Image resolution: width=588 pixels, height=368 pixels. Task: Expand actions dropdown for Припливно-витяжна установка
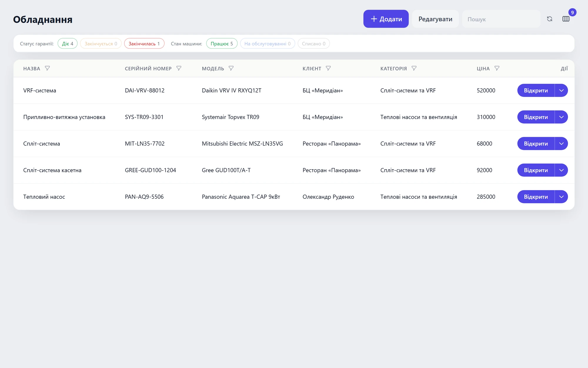561,117
